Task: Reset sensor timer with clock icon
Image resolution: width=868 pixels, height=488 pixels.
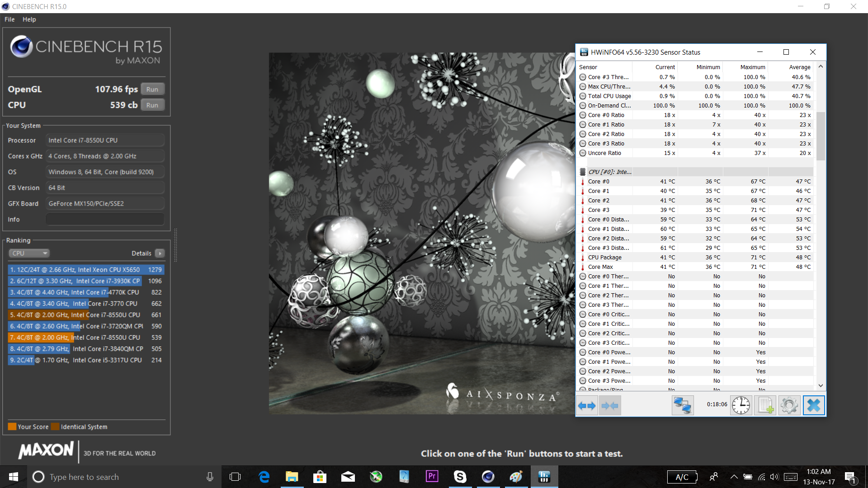Action: pos(741,405)
